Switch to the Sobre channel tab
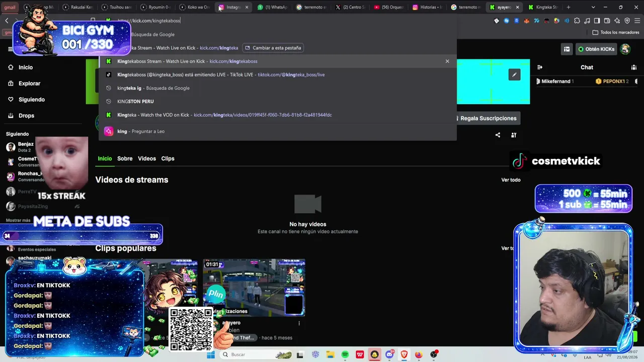Viewport: 644px width, 362px height. coord(125,158)
